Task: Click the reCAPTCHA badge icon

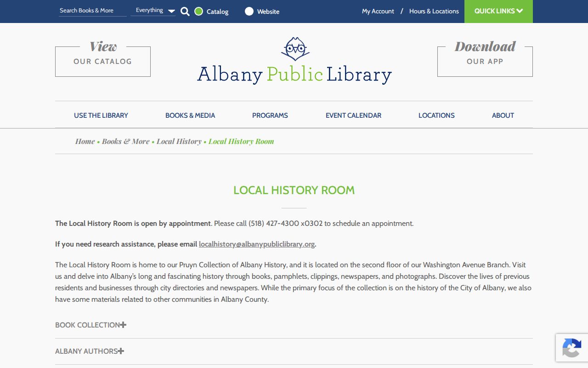Action: (571, 348)
